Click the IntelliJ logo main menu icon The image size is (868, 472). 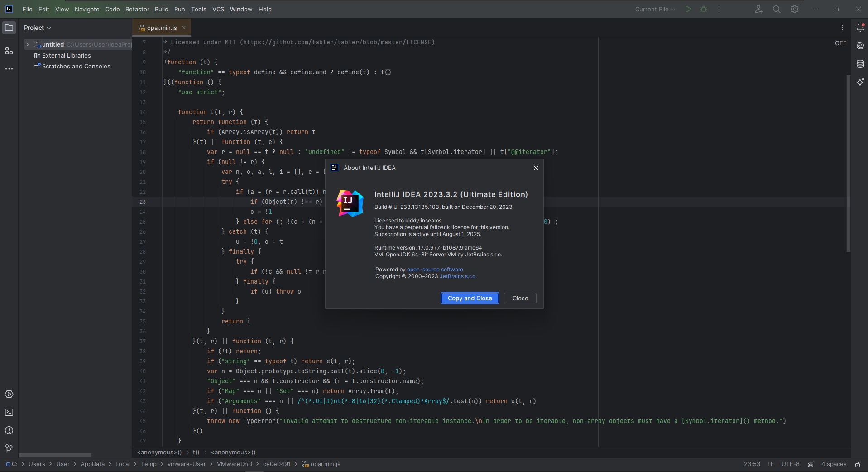tap(9, 9)
